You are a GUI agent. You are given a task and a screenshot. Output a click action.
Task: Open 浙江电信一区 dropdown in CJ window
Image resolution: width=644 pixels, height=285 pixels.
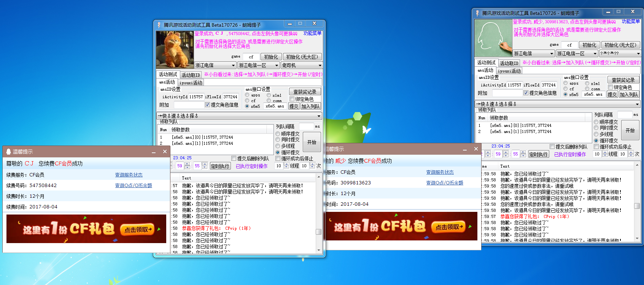[x=259, y=65]
